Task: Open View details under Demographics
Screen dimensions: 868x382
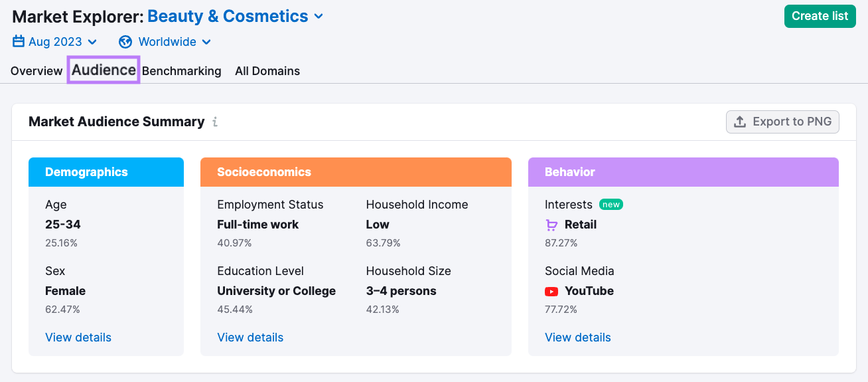Action: coord(78,337)
